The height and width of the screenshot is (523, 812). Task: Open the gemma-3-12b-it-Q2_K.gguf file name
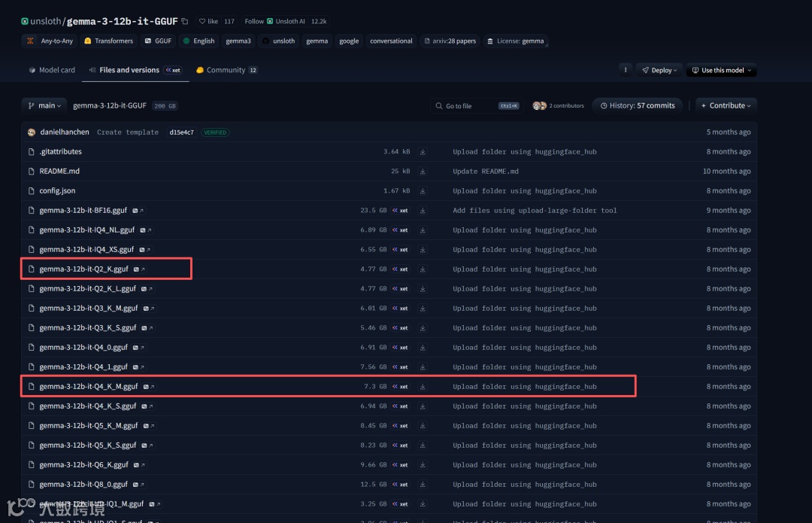click(x=84, y=269)
